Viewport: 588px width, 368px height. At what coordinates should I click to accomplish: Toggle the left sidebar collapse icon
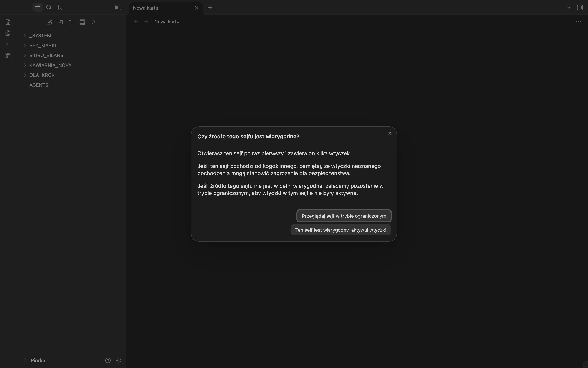[118, 7]
